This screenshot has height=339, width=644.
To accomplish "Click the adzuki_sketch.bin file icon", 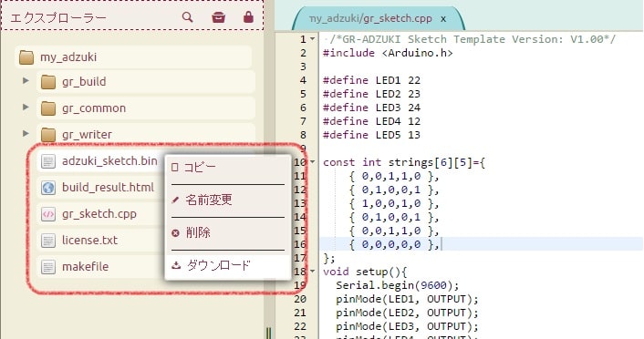I will tap(48, 161).
